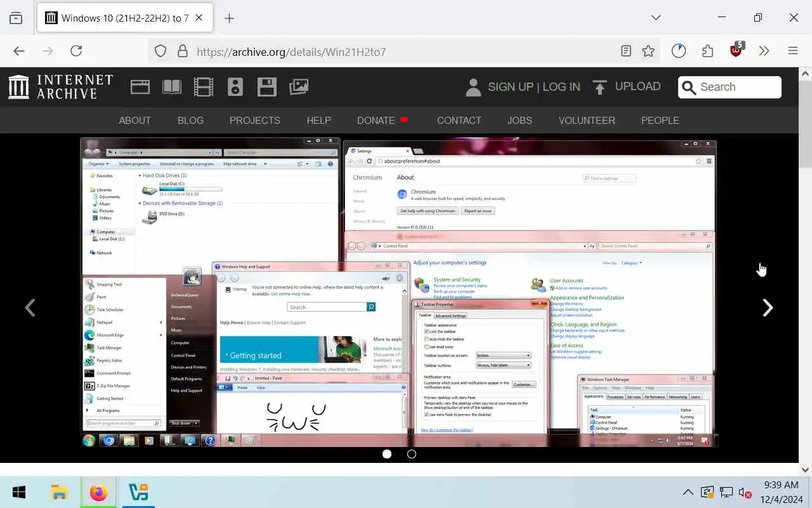This screenshot has width=812, height=508.
Task: Close the Windows 10 tab
Action: point(199,18)
